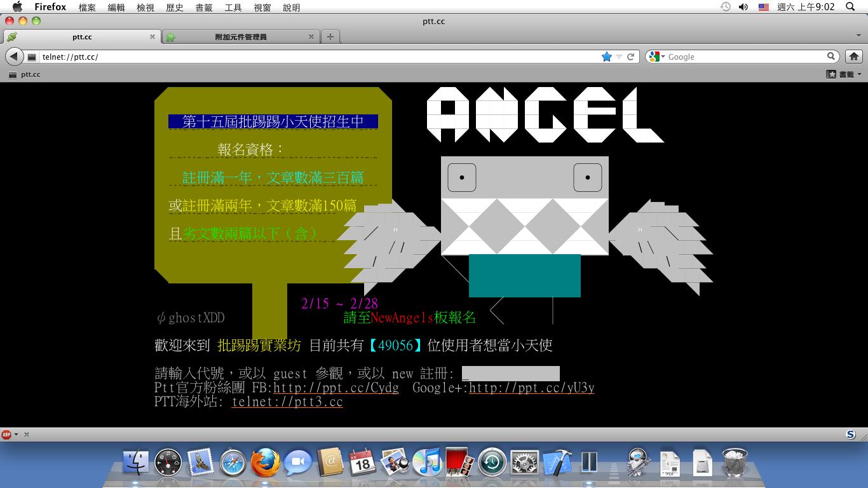Open Address Book from the Dock

(330, 462)
